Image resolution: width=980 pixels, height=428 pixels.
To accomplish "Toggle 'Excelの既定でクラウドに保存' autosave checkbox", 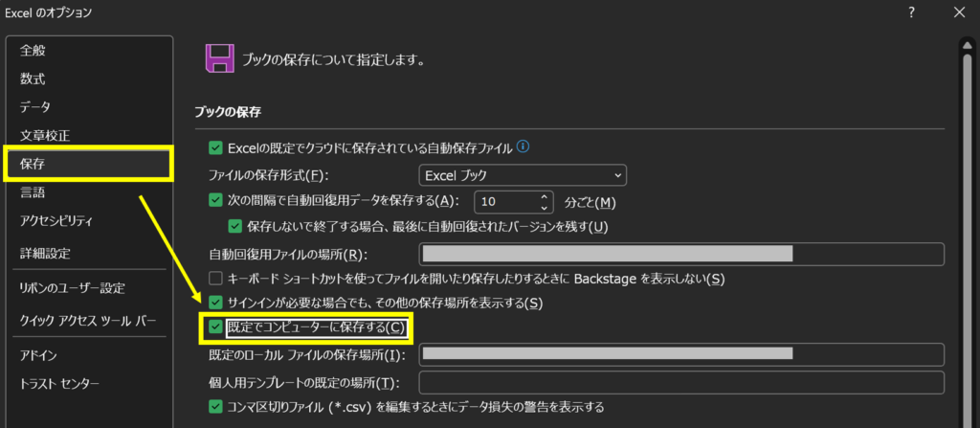I will [x=215, y=148].
